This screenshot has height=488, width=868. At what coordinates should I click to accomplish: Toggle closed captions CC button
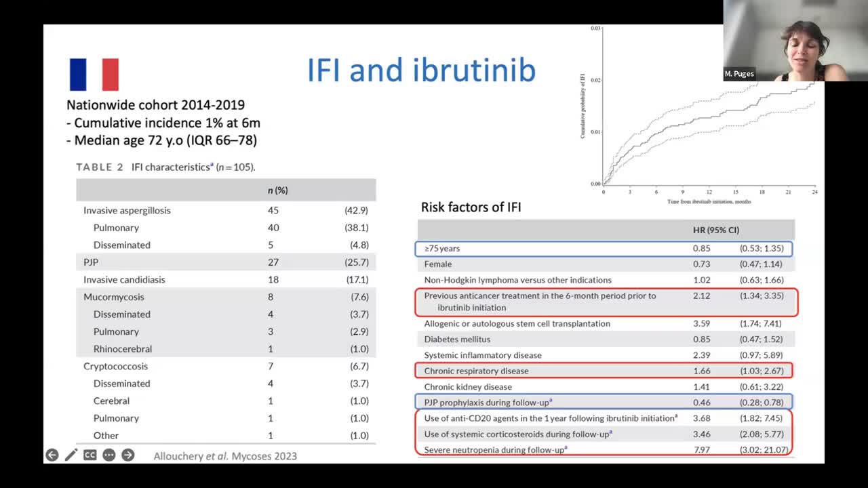click(x=90, y=455)
